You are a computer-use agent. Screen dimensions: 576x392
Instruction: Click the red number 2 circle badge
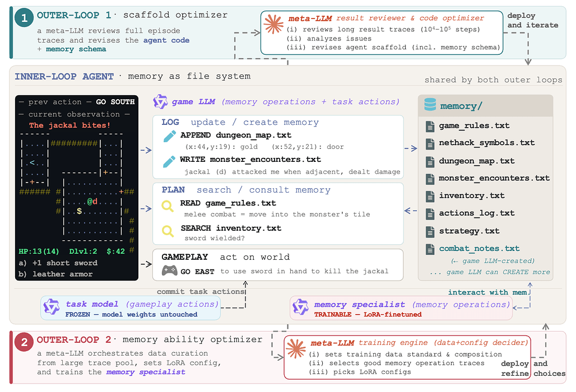pos(24,342)
